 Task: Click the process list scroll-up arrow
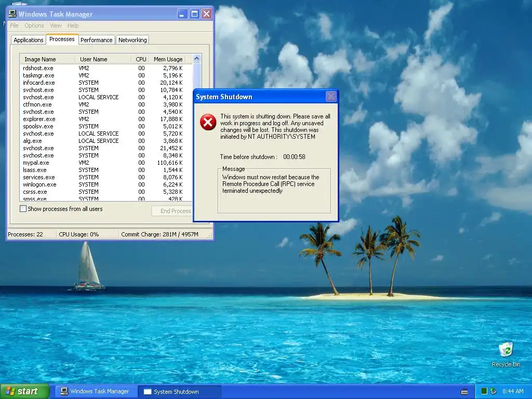[196, 59]
